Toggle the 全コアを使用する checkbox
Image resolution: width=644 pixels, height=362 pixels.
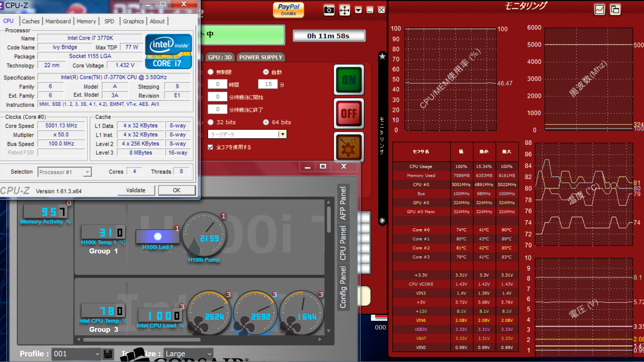(210, 147)
